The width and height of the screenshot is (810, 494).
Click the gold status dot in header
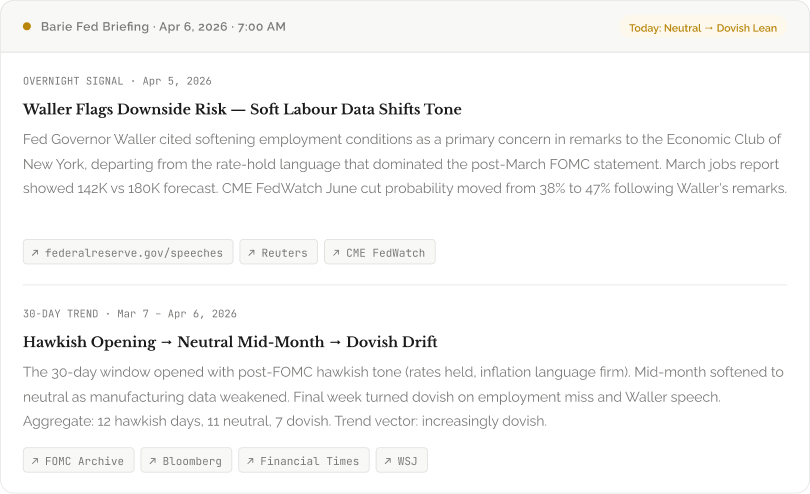pyautogui.click(x=27, y=27)
